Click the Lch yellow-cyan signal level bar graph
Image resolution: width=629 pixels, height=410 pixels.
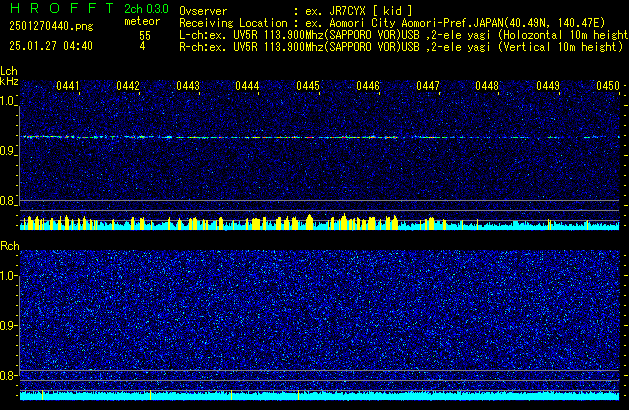pos(320,223)
